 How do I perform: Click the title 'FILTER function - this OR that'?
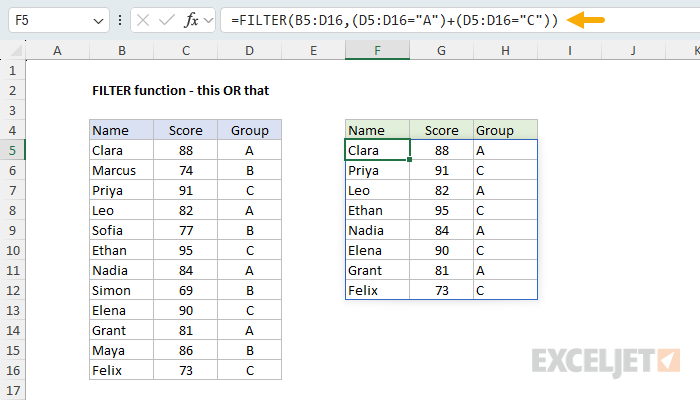(x=180, y=91)
